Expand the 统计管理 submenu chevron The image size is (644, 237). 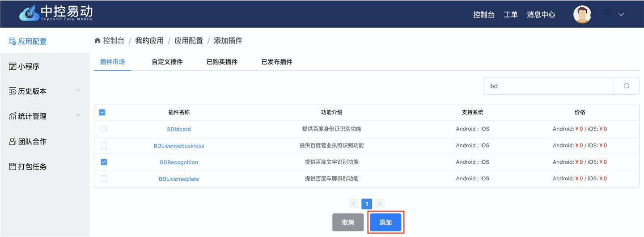(78, 115)
